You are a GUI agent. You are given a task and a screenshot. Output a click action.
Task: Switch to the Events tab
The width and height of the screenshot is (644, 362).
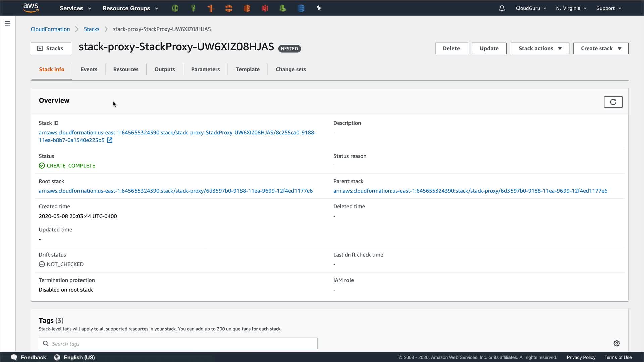(89, 69)
